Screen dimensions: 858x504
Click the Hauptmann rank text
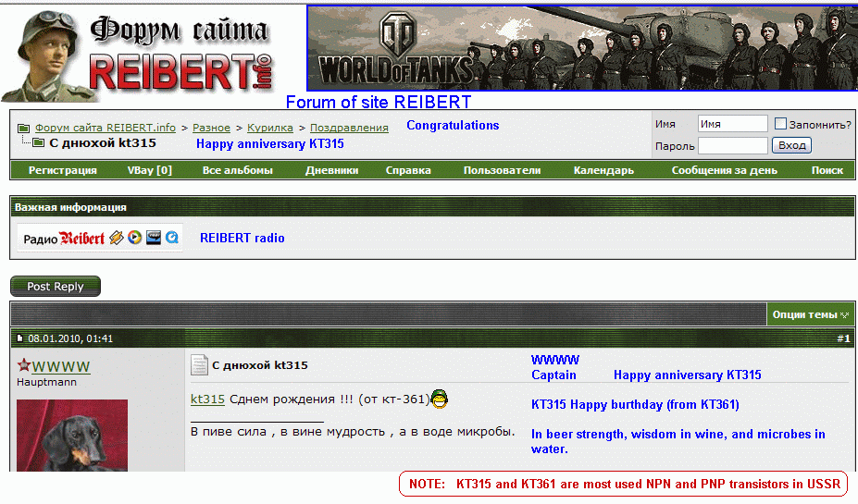(46, 382)
